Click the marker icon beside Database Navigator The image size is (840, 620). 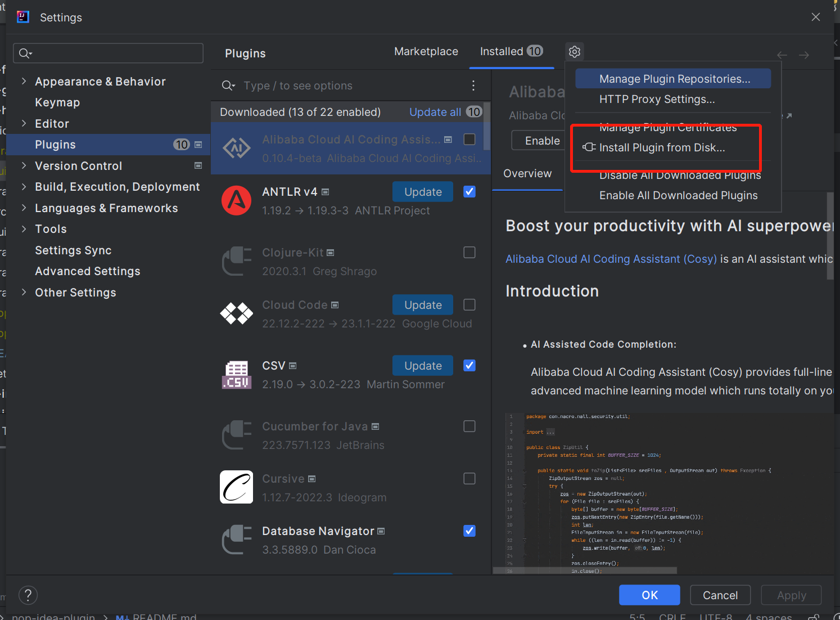coord(381,531)
